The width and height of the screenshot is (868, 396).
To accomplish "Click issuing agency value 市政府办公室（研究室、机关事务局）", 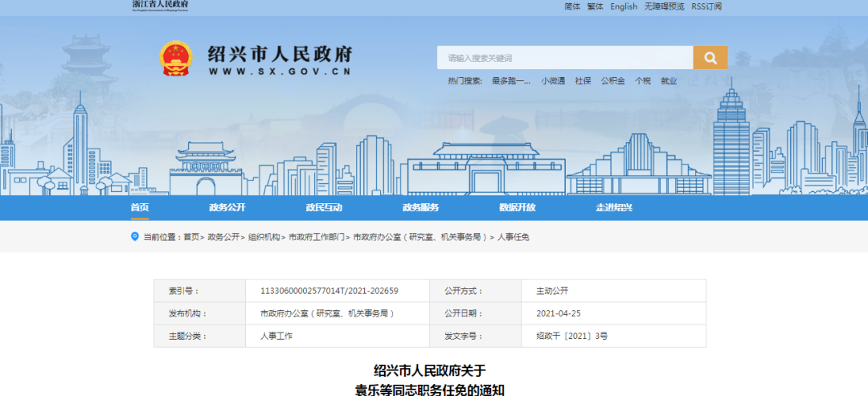I will pyautogui.click(x=328, y=313).
